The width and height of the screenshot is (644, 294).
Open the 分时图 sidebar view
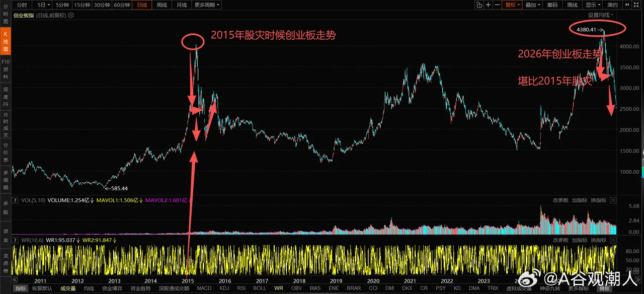6,15
